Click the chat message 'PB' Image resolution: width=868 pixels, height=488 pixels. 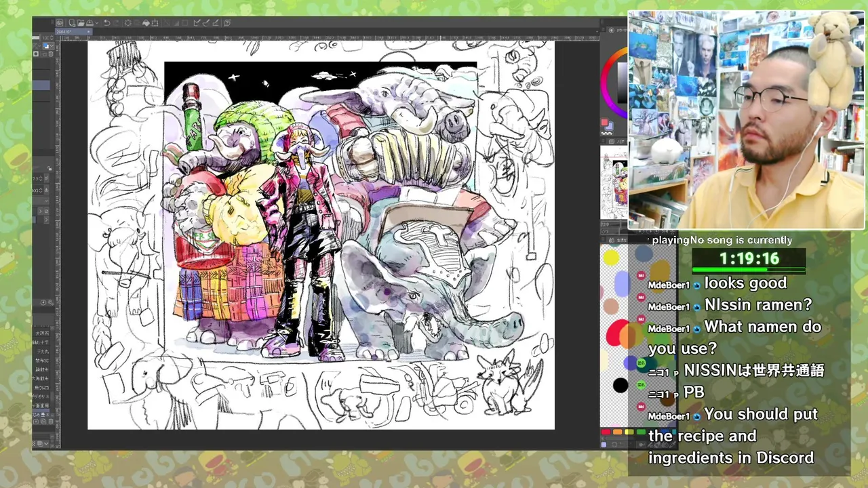click(x=694, y=392)
